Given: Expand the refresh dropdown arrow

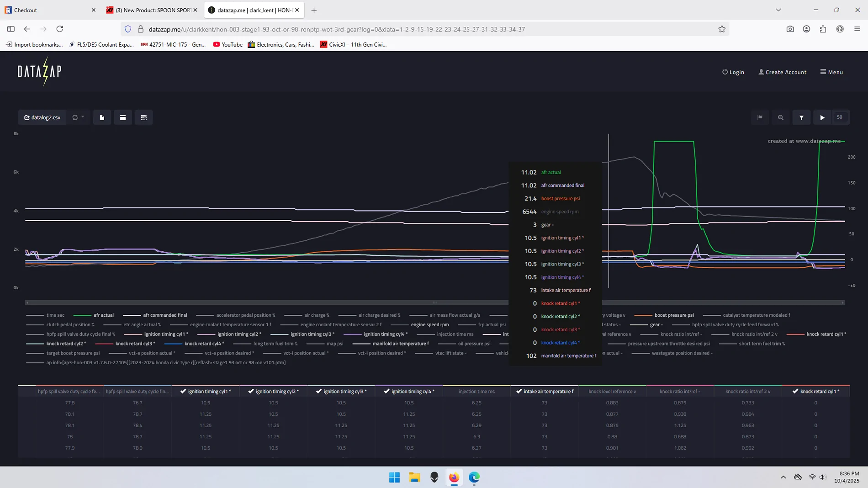Looking at the screenshot, I should click(x=83, y=117).
